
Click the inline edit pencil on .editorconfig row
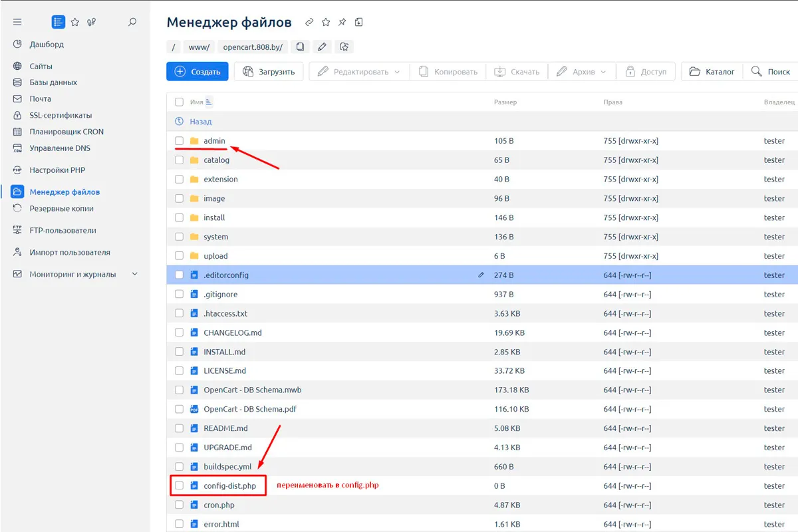click(x=481, y=275)
